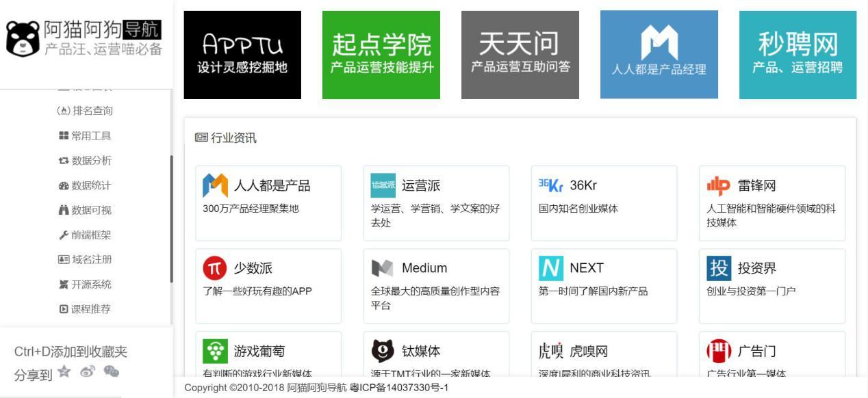Click the 人工智能和智能硬件领域的科技媒体 description
Screen dimensions: 868x398
[x=771, y=215]
